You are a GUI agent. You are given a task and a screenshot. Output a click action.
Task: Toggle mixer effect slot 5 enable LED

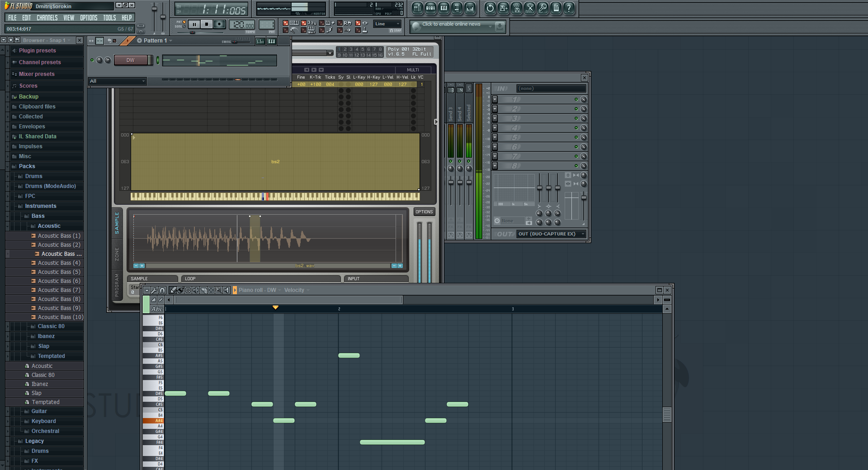[x=576, y=137]
